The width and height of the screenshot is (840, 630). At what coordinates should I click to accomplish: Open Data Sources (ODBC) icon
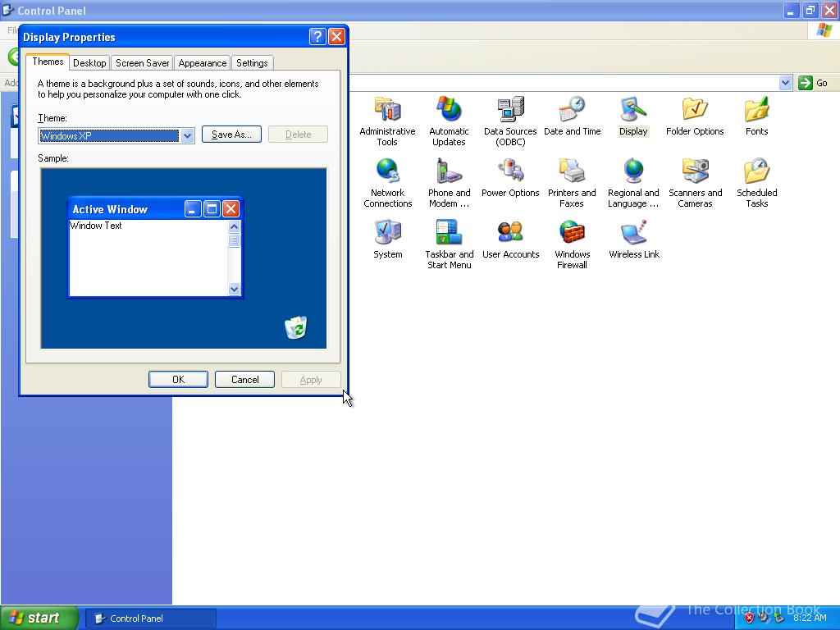tap(510, 109)
